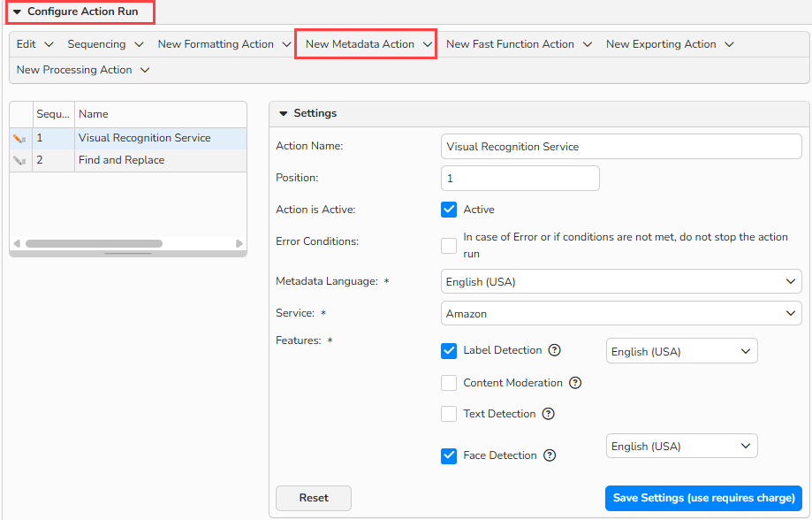This screenshot has height=520, width=812.
Task: Enable the Content Moderation checkbox
Action: (x=449, y=383)
